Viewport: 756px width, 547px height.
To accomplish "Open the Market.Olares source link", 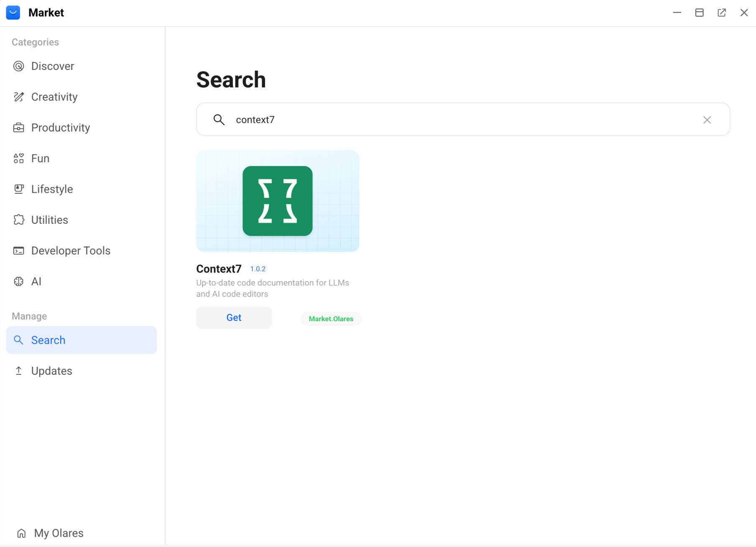I will point(331,318).
